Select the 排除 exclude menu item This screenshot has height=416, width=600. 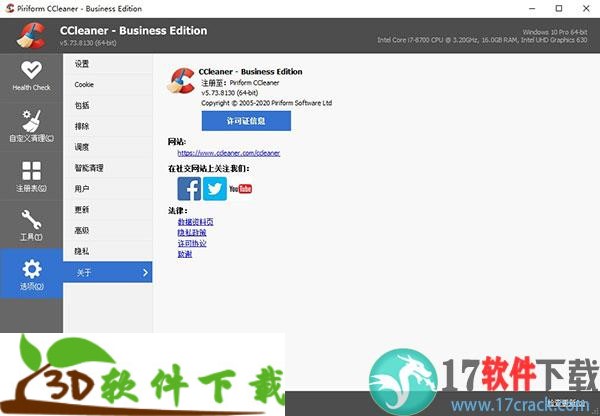click(x=108, y=126)
